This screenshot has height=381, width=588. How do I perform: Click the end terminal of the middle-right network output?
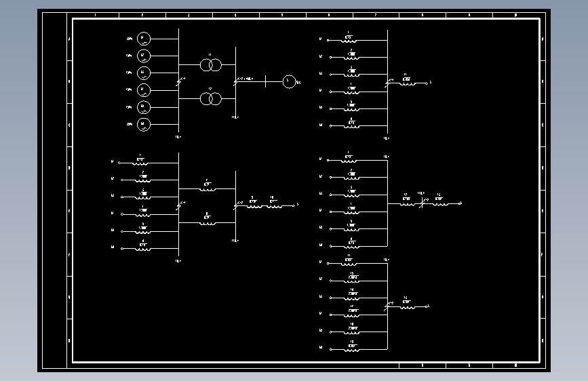[x=460, y=203]
